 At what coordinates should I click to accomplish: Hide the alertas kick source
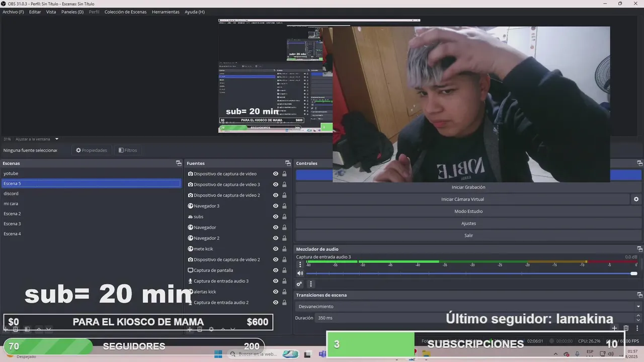point(276,292)
